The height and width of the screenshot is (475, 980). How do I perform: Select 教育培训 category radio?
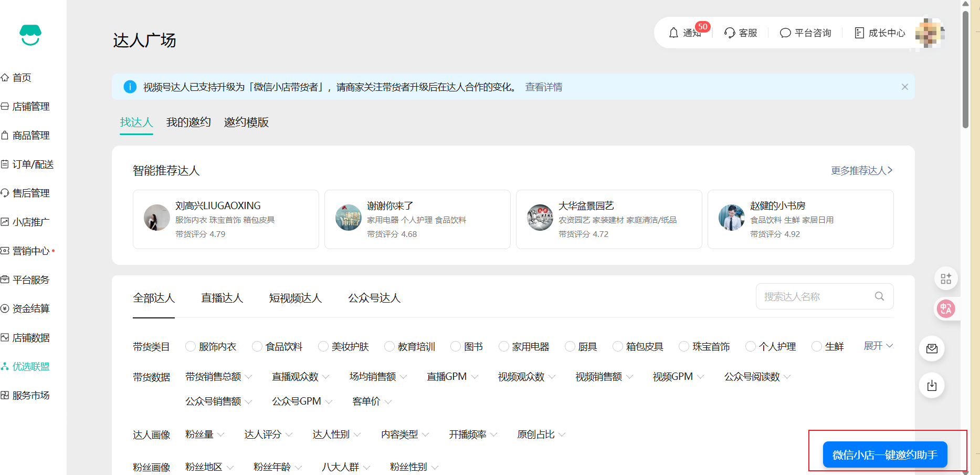coord(389,346)
